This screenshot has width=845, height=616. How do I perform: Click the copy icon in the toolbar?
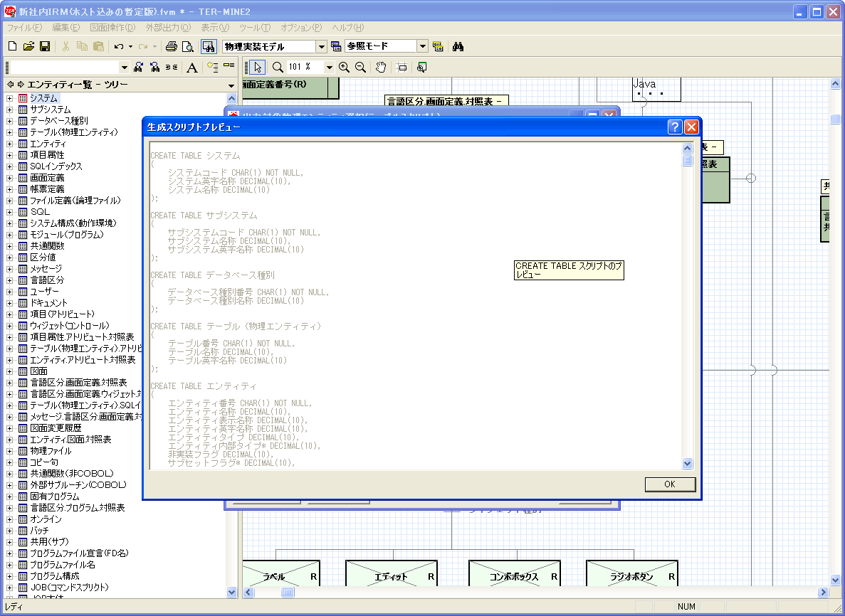[x=82, y=47]
